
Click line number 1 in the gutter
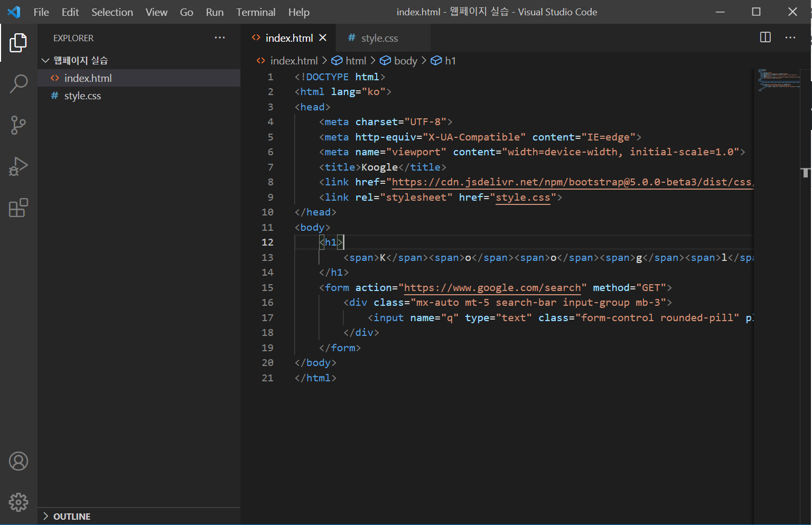270,77
